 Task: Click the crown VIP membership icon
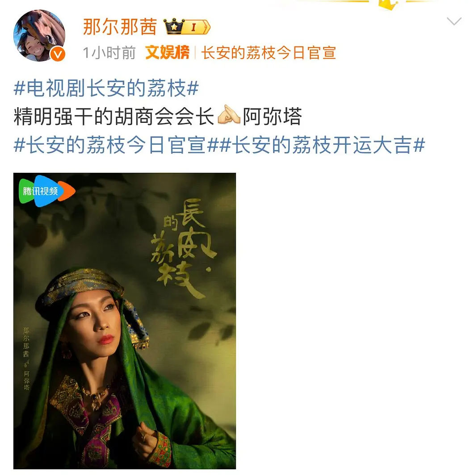tap(174, 26)
